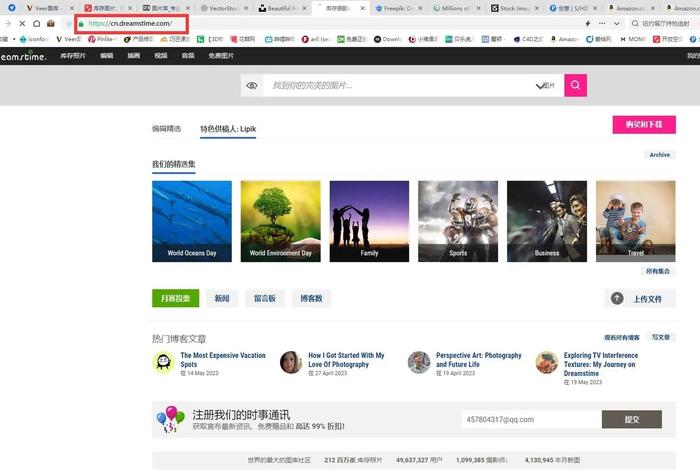Open the C4D之 bookmark
700x470 pixels.
528,39
